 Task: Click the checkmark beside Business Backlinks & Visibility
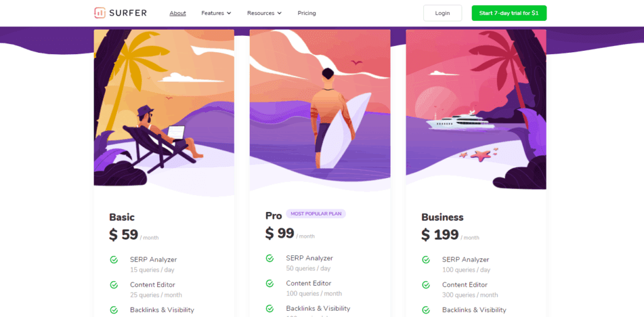[426, 310]
